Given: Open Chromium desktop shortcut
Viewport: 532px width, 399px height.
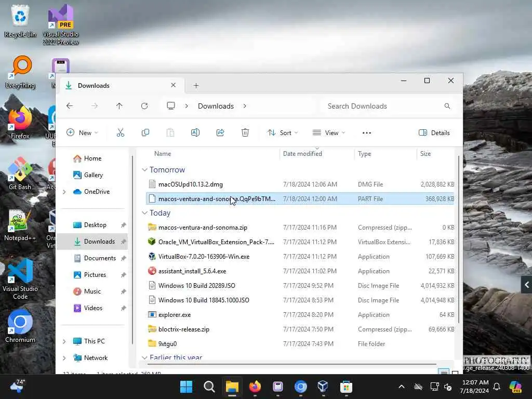Looking at the screenshot, I should (20, 326).
